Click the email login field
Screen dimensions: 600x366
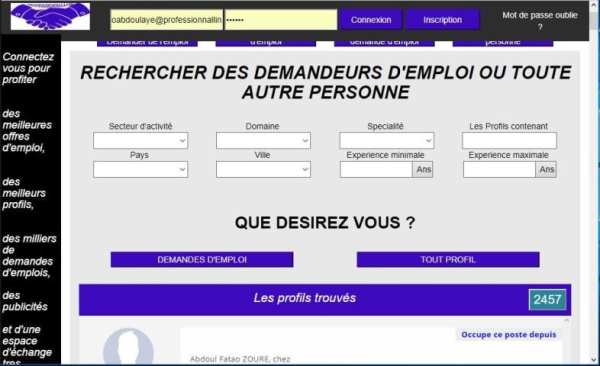(x=166, y=20)
